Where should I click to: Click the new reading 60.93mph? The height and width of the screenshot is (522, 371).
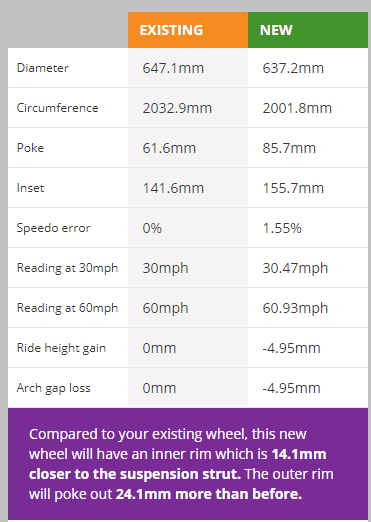coord(295,309)
